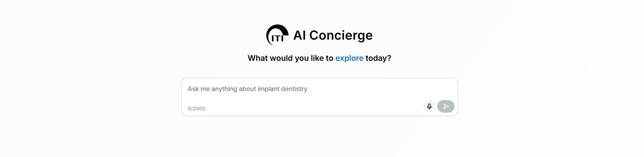Tap the round microphone icon beside send
The height and width of the screenshot is (157, 644).
tap(429, 106)
